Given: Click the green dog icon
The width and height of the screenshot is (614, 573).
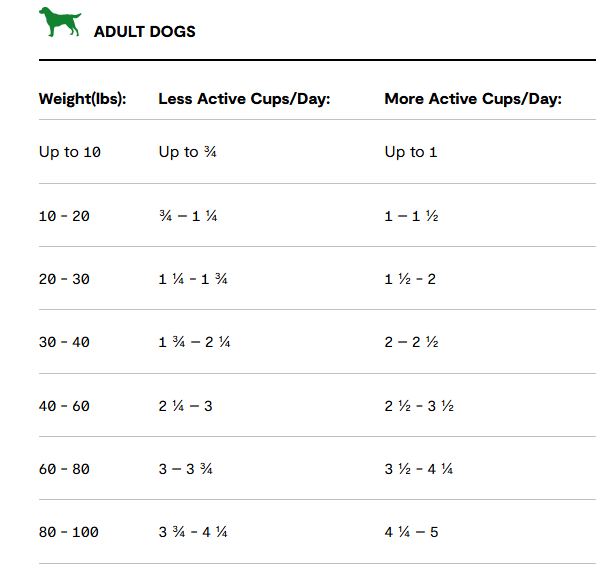Looking at the screenshot, I should coord(60,22).
